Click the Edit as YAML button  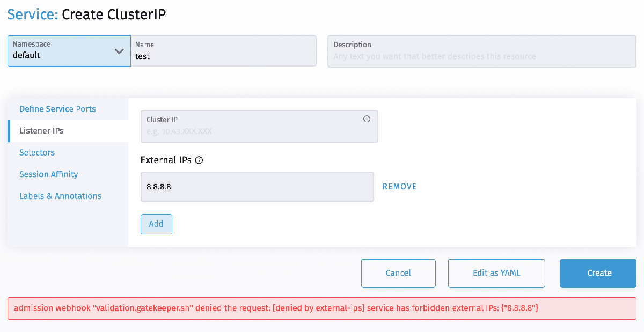[496, 273]
